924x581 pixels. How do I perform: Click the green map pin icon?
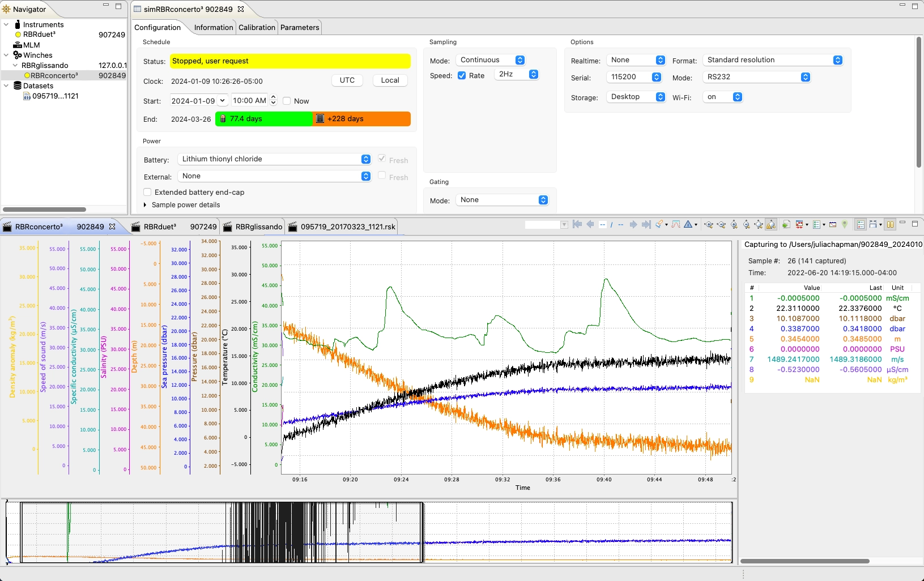(x=845, y=224)
